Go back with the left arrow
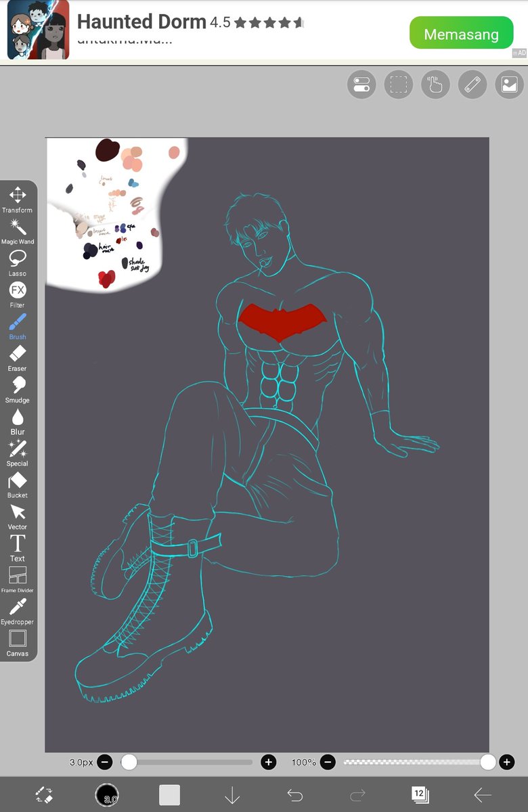Viewport: 528px width, 812px height. tap(483, 795)
